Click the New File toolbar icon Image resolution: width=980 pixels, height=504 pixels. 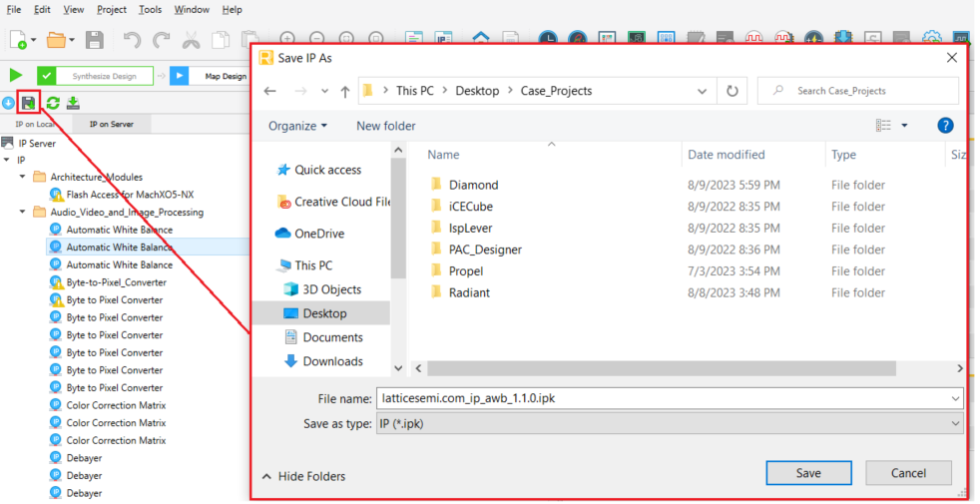(x=18, y=40)
